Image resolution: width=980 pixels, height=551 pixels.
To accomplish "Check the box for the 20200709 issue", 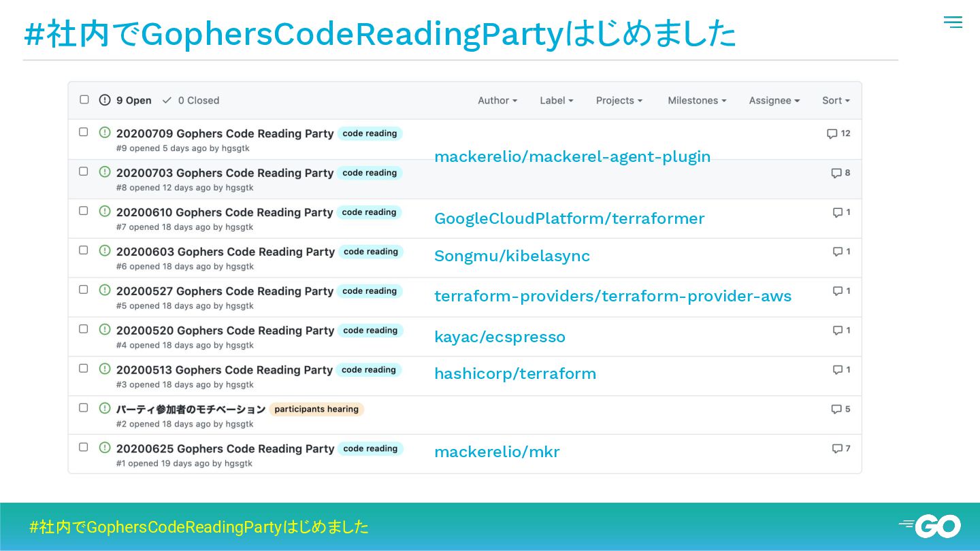I will click(x=84, y=132).
